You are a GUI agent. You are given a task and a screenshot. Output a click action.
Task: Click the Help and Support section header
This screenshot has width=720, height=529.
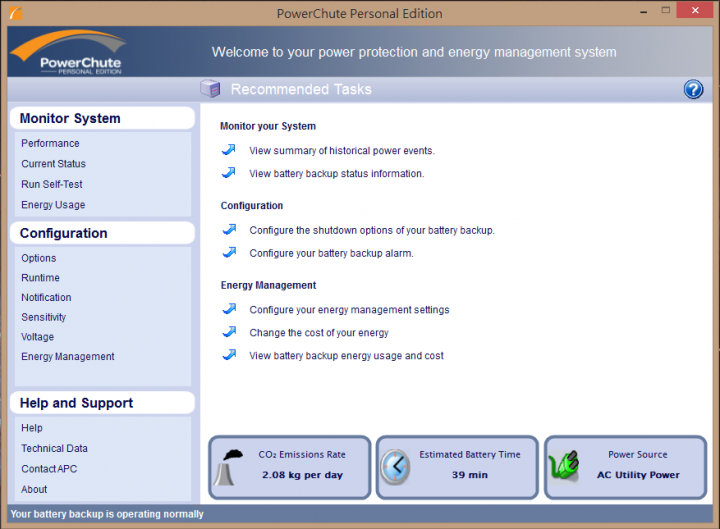(x=102, y=403)
